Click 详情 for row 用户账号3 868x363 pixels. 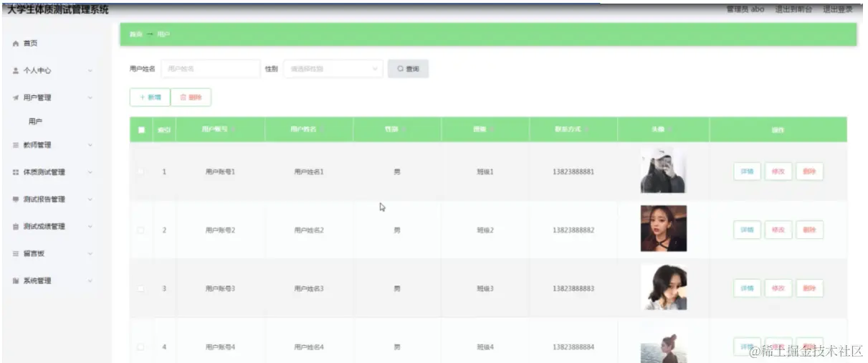(747, 288)
